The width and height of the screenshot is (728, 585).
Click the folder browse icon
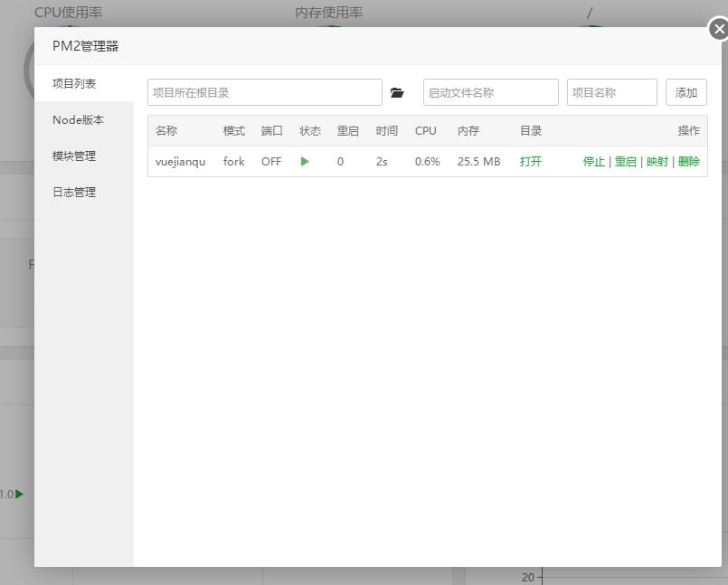(397, 93)
